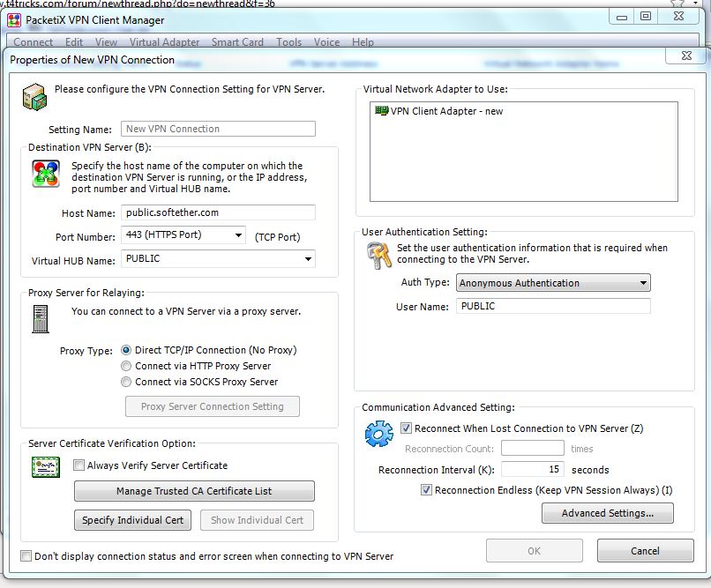
Task: Click the server certificate icon
Action: coord(46,467)
